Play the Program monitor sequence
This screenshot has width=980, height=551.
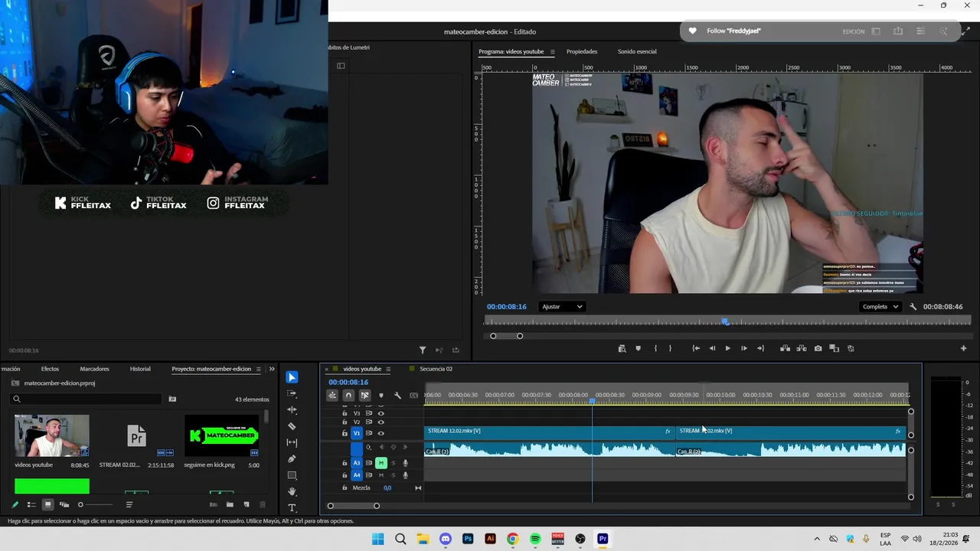pos(727,349)
